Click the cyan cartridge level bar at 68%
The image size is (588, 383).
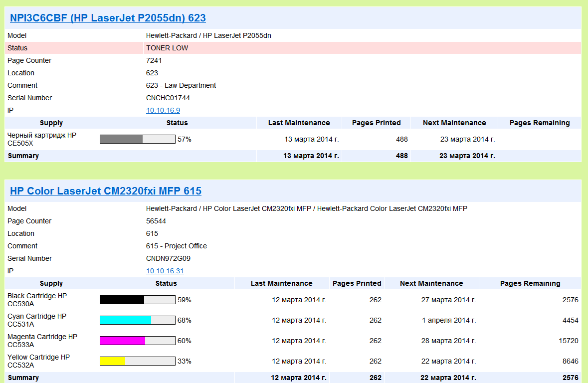(137, 320)
